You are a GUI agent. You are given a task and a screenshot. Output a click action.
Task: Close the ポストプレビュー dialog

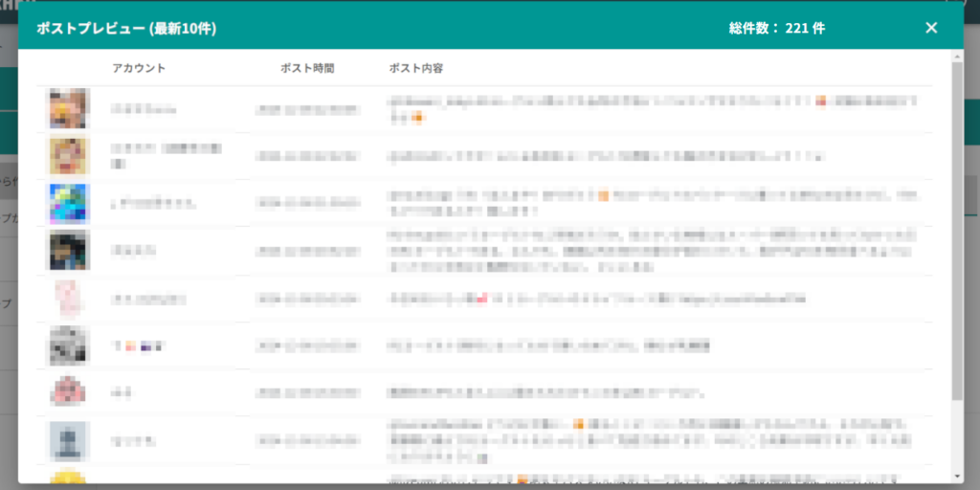931,28
